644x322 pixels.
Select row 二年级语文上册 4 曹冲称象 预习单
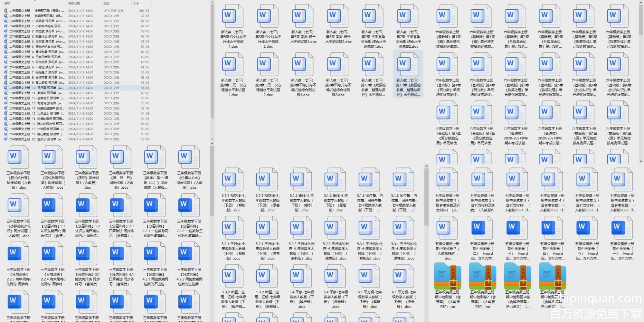click(77, 52)
